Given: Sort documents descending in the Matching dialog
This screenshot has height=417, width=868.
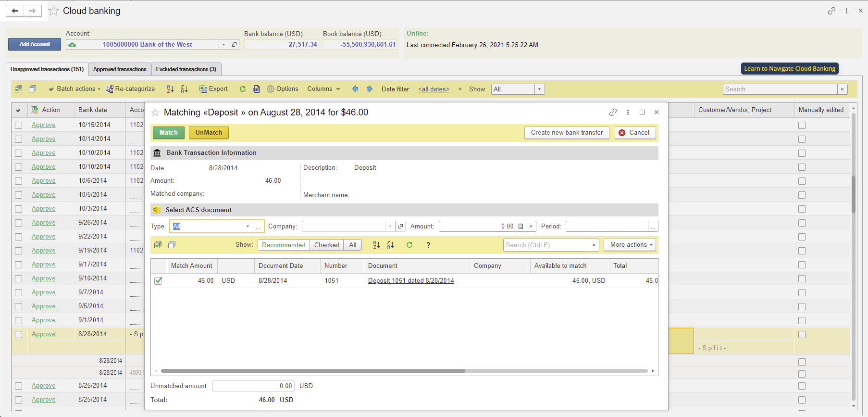Looking at the screenshot, I should coord(390,245).
